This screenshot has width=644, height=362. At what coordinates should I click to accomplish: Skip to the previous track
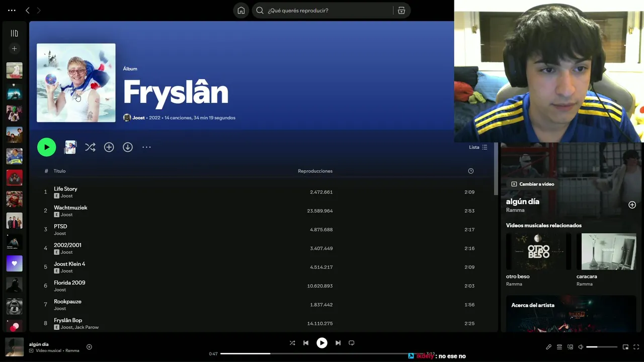(x=306, y=343)
